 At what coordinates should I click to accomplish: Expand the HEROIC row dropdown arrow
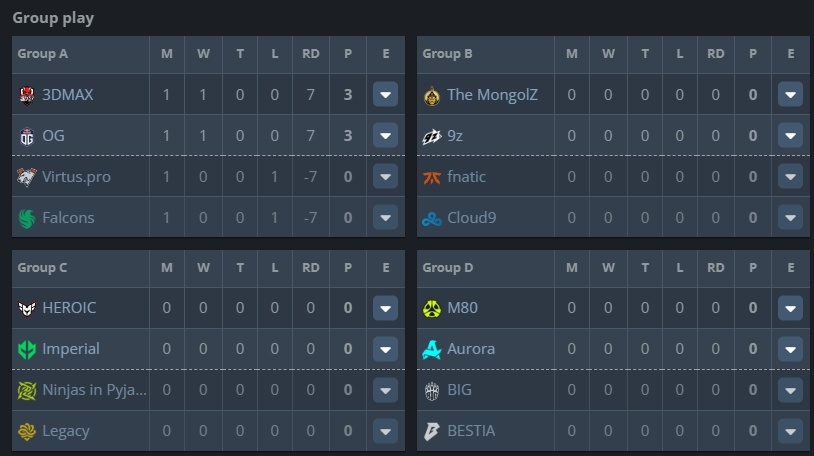385,308
